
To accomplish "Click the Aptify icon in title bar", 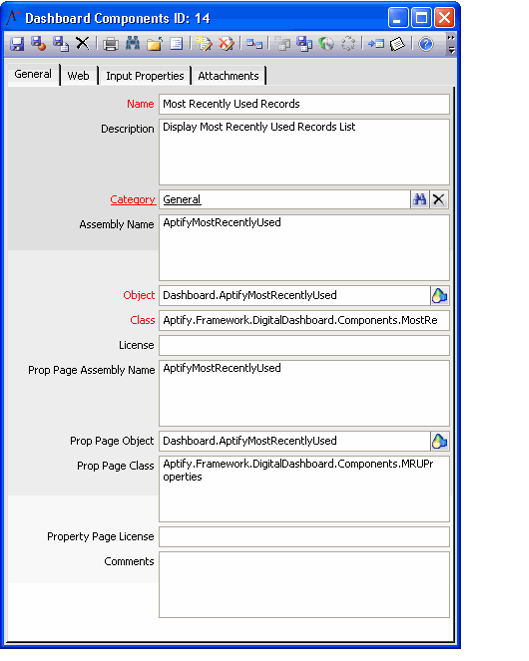I will click(13, 17).
